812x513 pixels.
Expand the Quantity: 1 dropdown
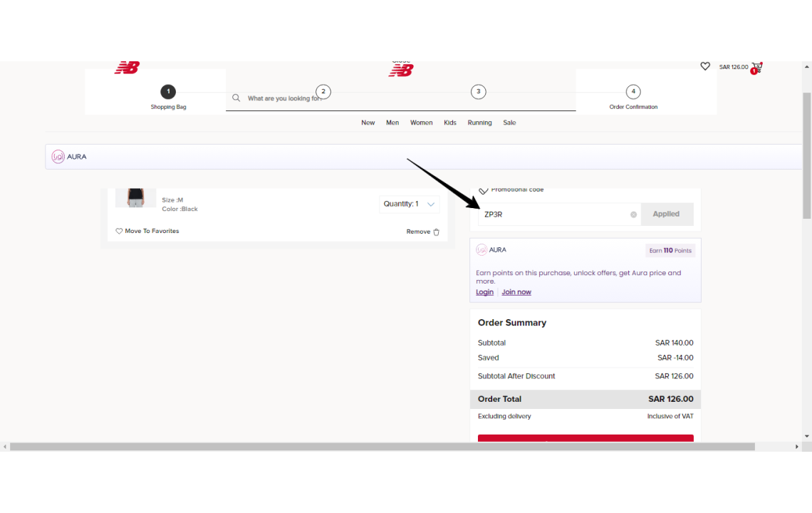[x=409, y=204]
